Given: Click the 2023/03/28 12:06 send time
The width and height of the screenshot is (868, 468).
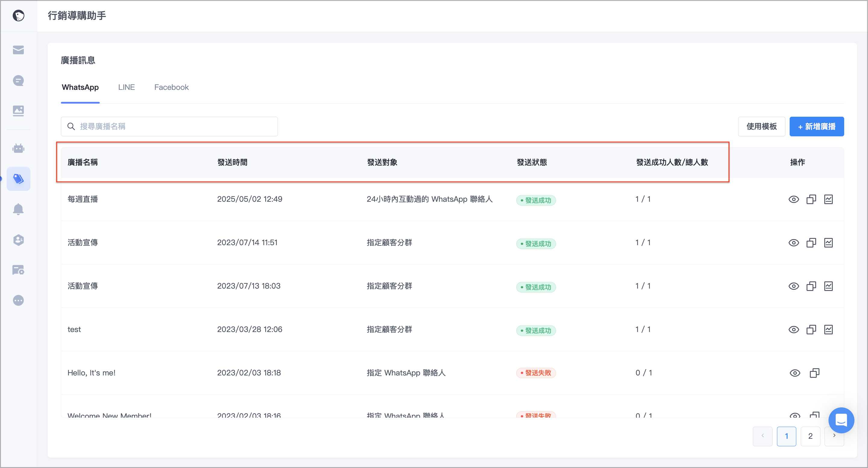Looking at the screenshot, I should (x=250, y=329).
